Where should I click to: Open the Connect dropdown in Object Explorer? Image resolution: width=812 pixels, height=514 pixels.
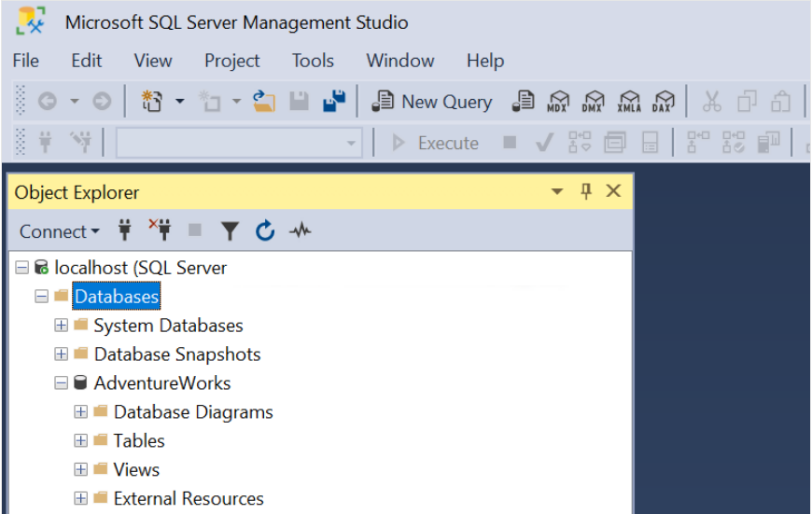click(x=59, y=231)
